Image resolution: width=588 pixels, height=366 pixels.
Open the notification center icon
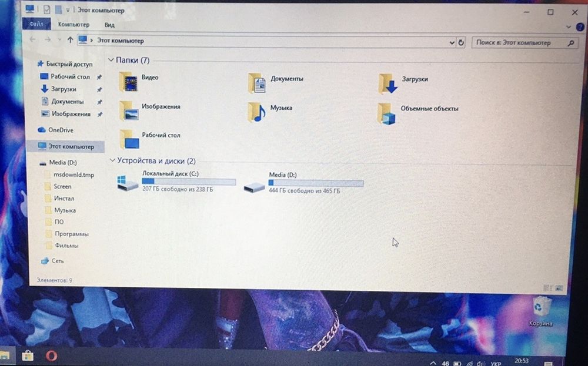click(x=548, y=364)
